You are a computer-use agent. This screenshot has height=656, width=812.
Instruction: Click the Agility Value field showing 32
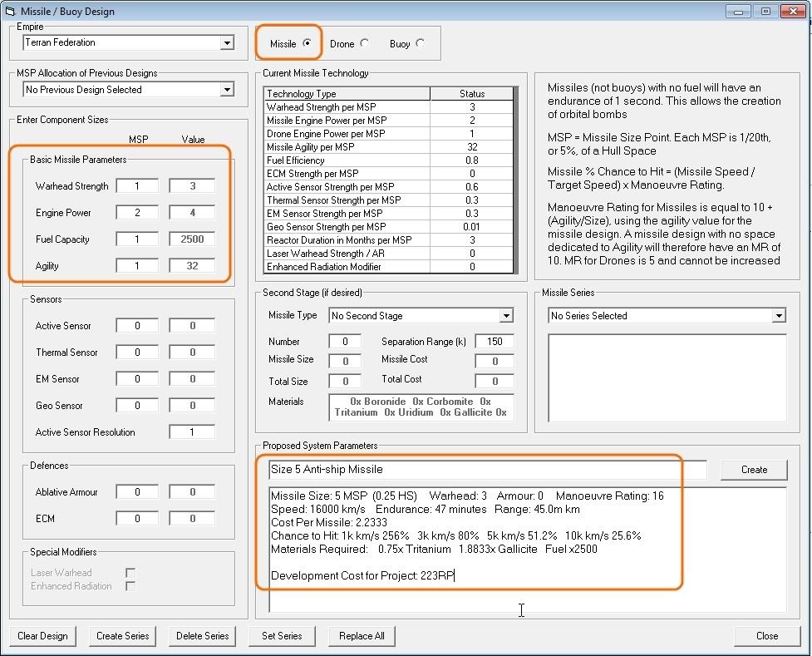coord(192,266)
